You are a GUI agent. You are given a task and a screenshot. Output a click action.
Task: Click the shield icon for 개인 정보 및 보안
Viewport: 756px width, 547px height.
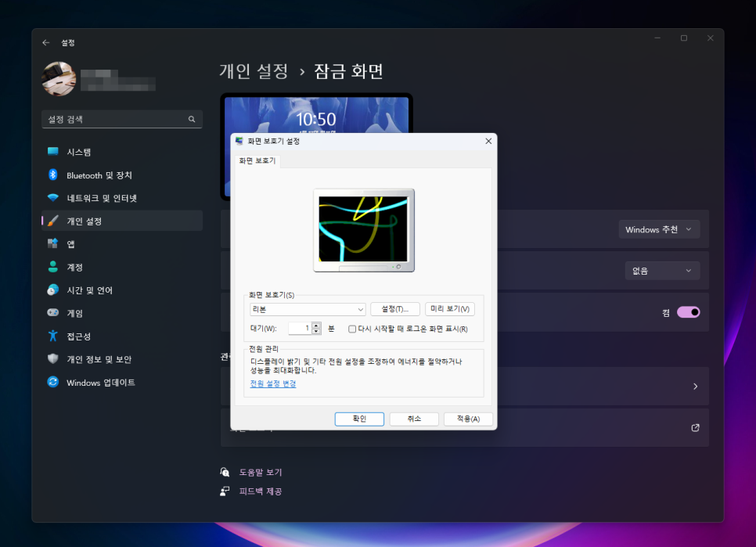(53, 359)
